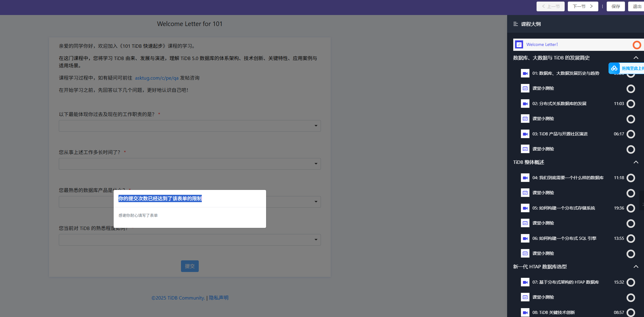The image size is (644, 317).
Task: Click the dialog message 感谢你耐心填写了表单
Action: (x=138, y=215)
